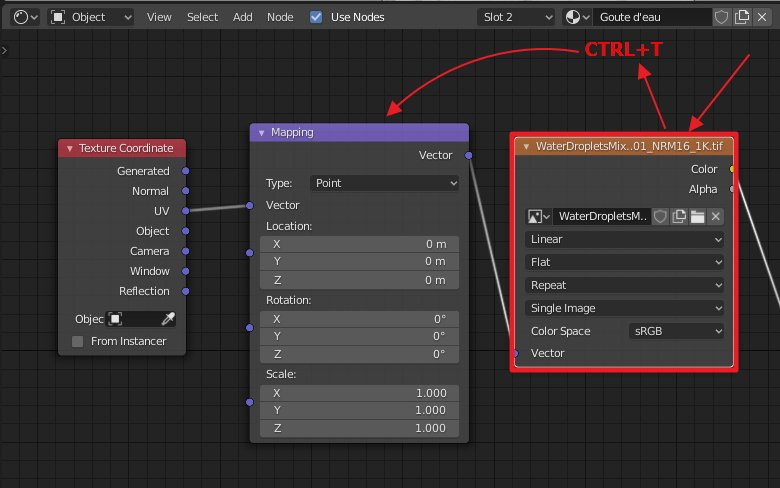This screenshot has width=780, height=488.
Task: Disable the Use Nodes checkbox
Action: (317, 17)
